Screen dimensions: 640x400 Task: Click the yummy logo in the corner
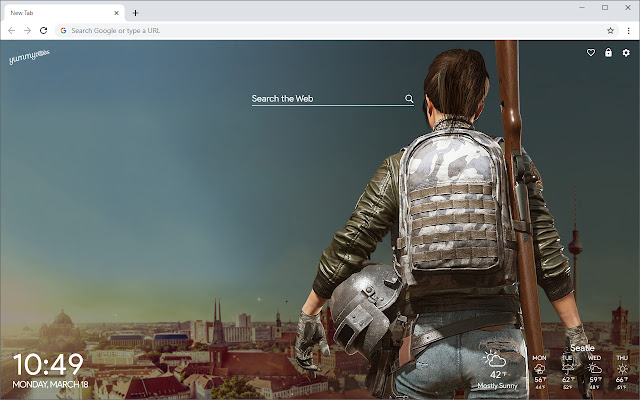pos(29,57)
